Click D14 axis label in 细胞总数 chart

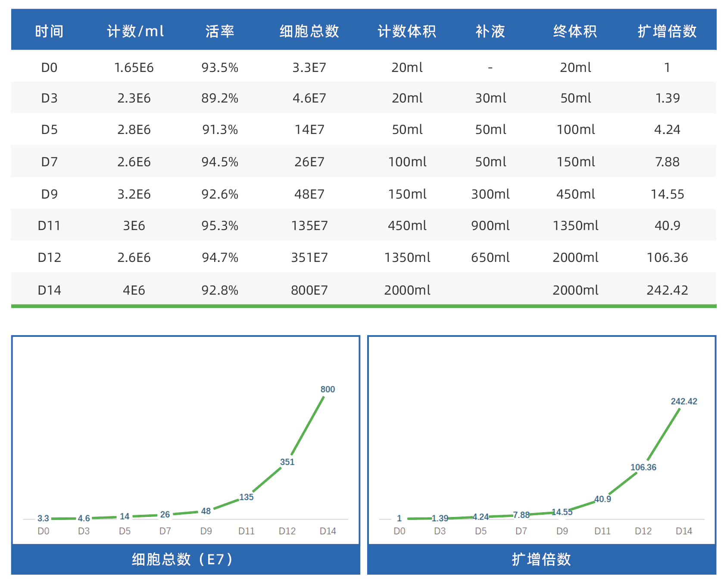tap(328, 531)
